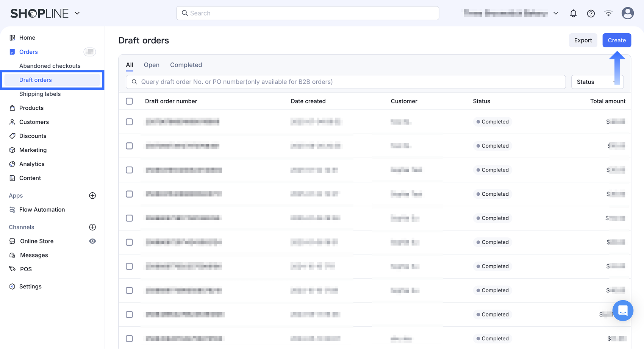
Task: Select POS in the sidebar
Action: [26, 269]
